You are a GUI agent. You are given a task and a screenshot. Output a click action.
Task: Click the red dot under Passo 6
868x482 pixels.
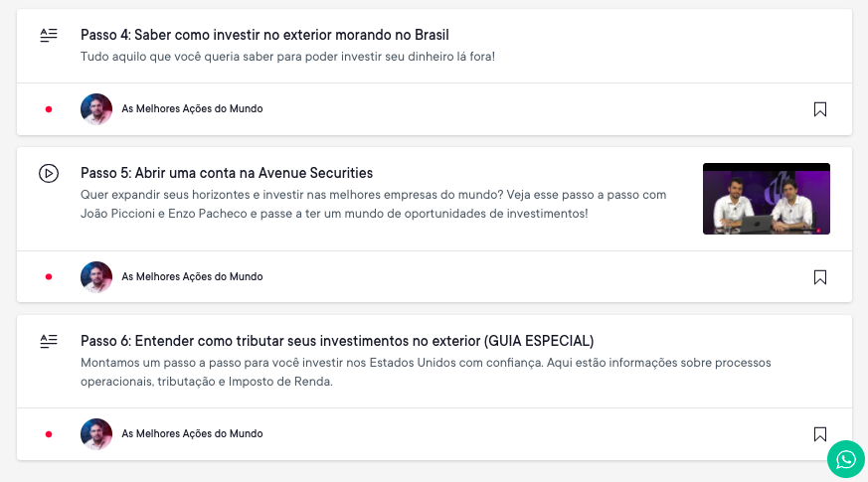49,434
